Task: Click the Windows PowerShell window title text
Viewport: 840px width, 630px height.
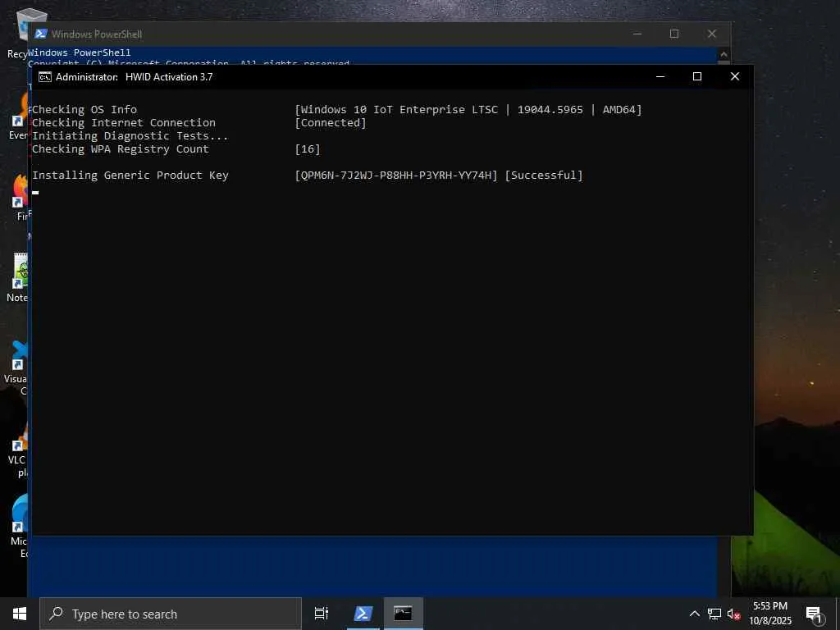Action: [x=97, y=34]
